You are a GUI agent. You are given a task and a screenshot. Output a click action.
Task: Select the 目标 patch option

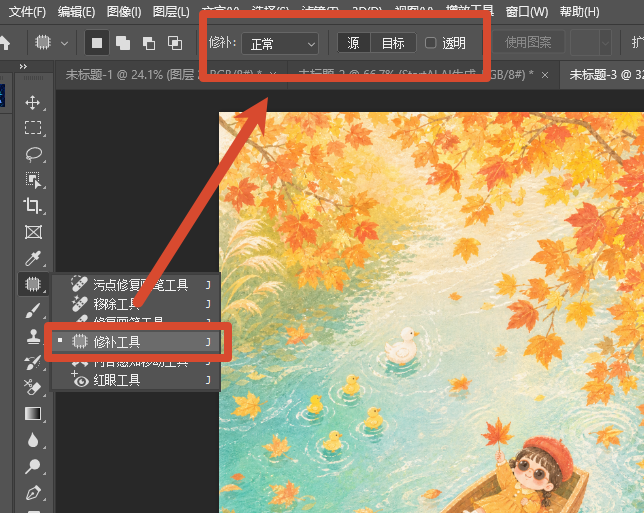pos(393,43)
